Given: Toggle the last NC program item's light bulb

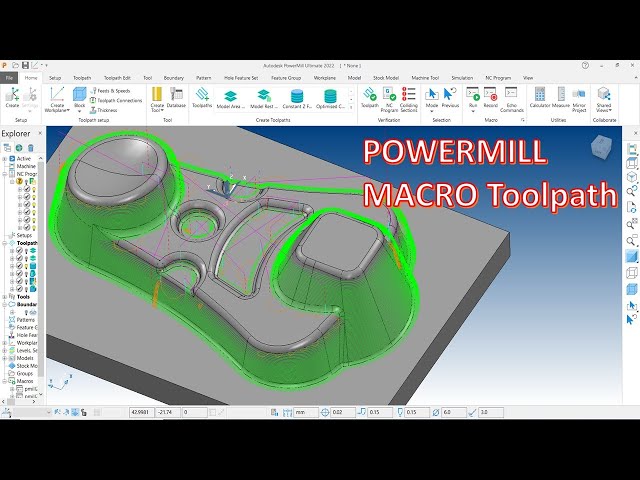Looking at the screenshot, I should (x=34, y=228).
